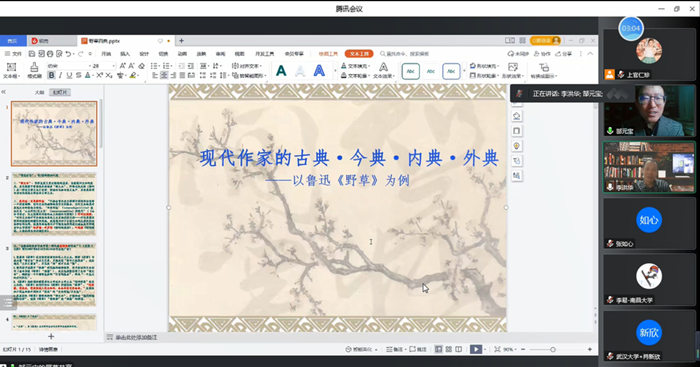Screen dimensions: 700x367
Task: Open the Shape Fill (形状填充) dropdown
Action: 485,66
